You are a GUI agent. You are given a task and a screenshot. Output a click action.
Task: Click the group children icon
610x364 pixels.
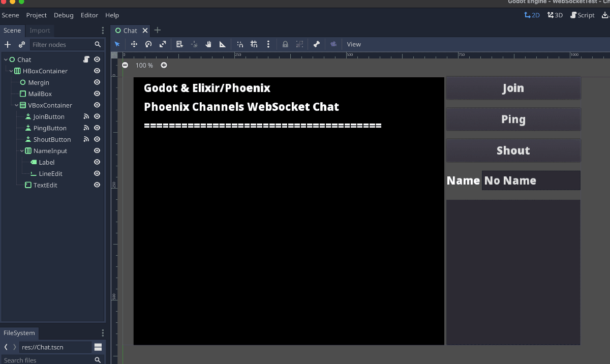(300, 44)
